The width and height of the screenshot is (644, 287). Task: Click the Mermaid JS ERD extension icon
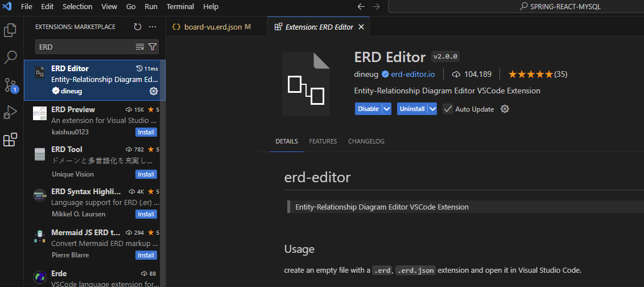40,236
